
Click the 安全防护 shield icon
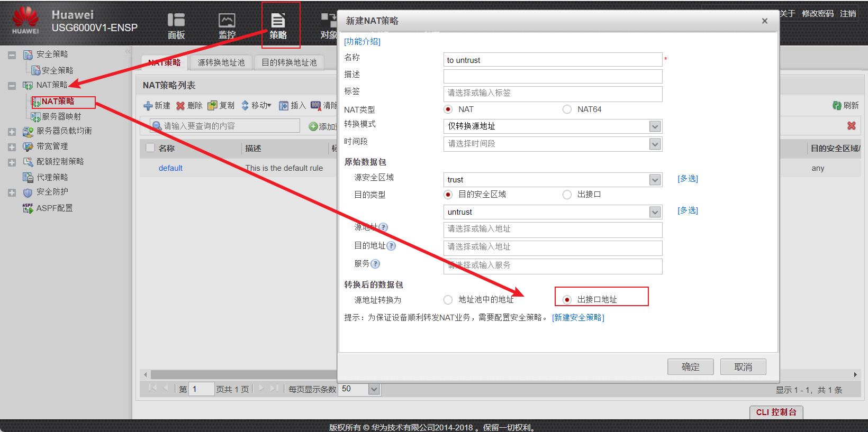tap(28, 192)
